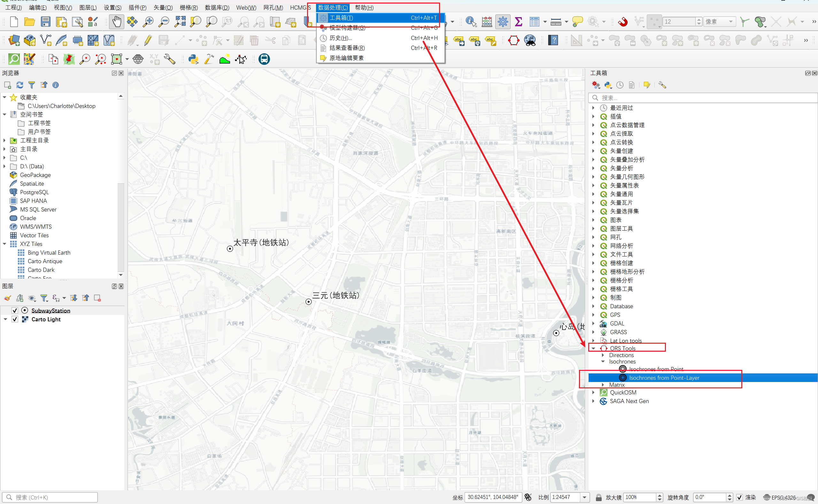Refresh the Browser panel
Viewport: 818px width, 504px height.
pos(19,85)
